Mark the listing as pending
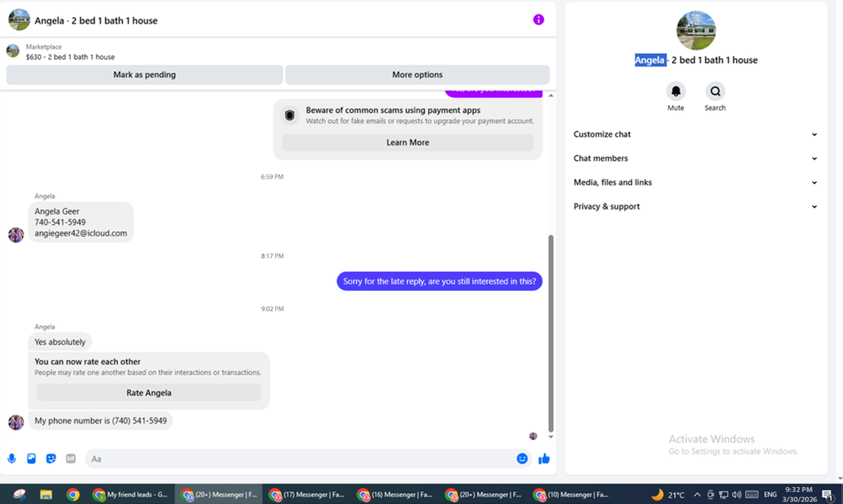 click(x=144, y=75)
